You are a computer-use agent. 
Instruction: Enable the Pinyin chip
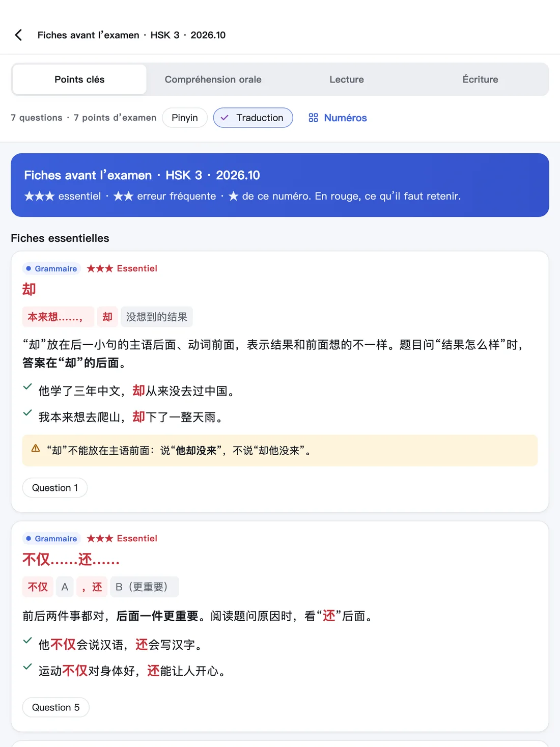[x=185, y=118]
